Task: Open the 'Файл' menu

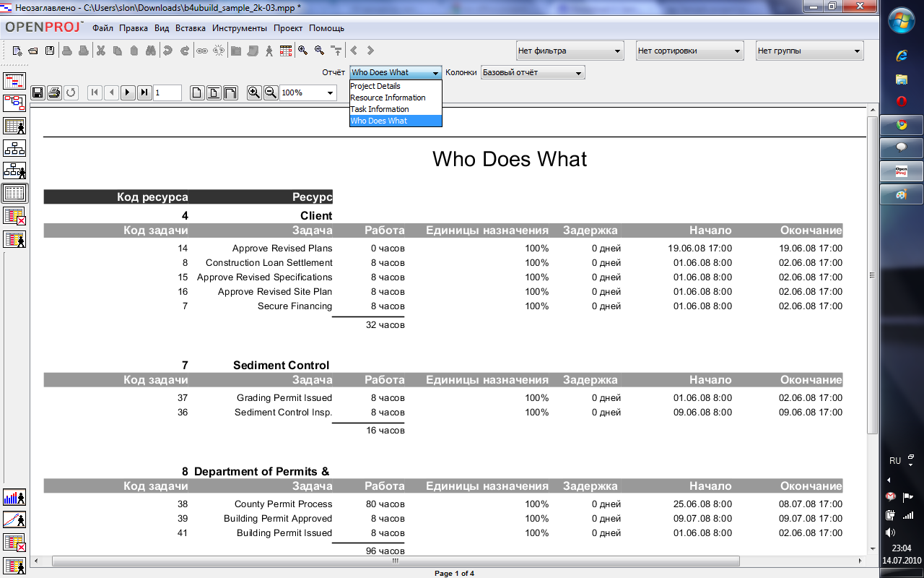Action: pos(103,28)
